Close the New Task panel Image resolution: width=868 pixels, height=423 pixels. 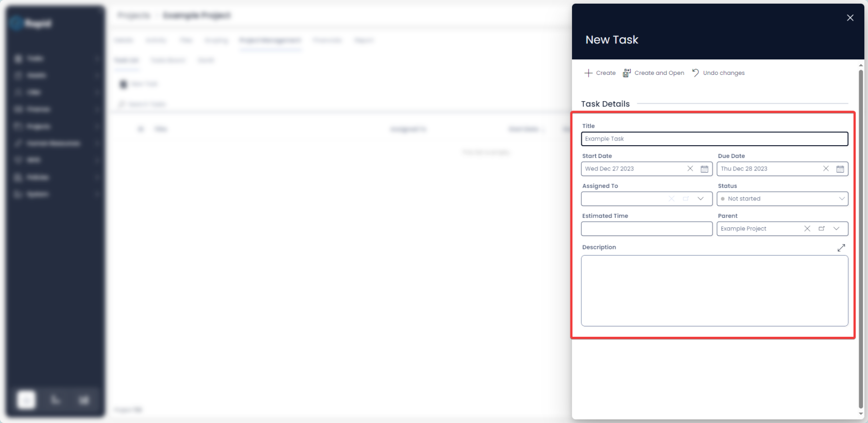[850, 18]
